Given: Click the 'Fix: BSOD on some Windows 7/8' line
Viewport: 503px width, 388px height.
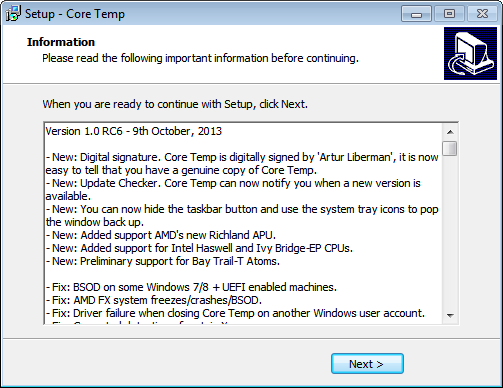Looking at the screenshot, I should tap(191, 287).
